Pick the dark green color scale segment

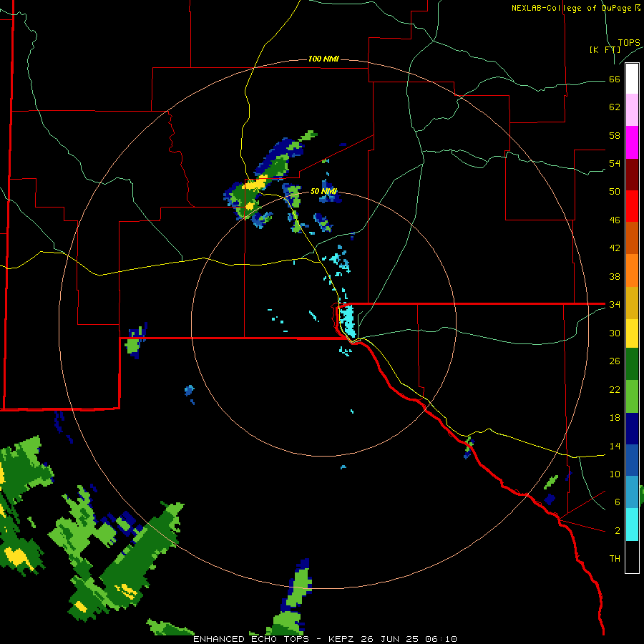[632, 364]
